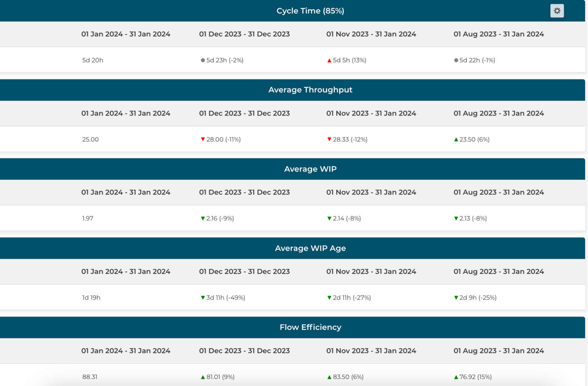Click gray dot indicator beside 5d 22h

(456, 60)
